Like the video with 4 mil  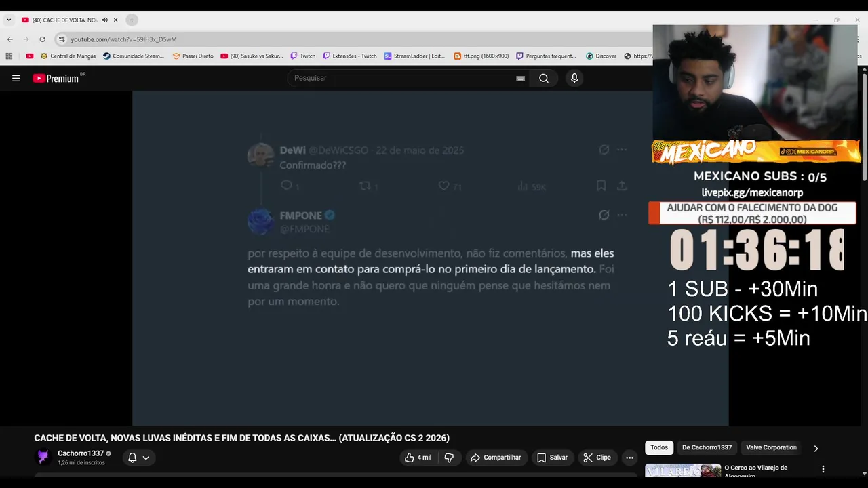click(418, 457)
